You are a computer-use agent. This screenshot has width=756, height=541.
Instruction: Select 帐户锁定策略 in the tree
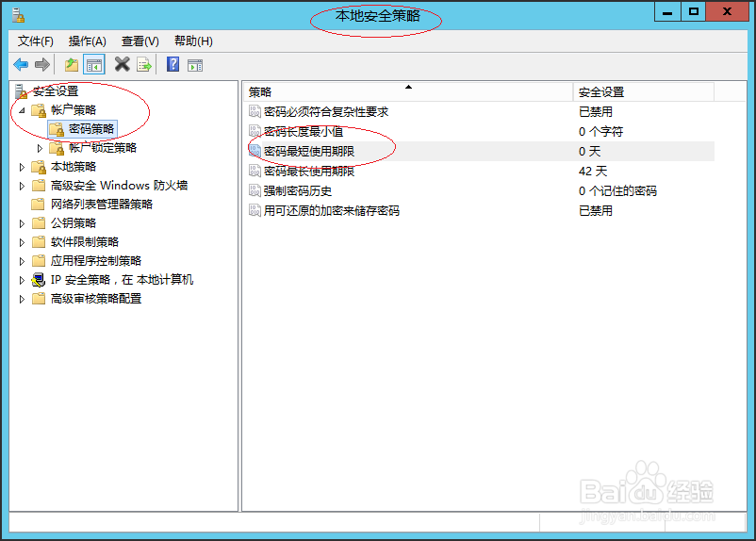[103, 148]
